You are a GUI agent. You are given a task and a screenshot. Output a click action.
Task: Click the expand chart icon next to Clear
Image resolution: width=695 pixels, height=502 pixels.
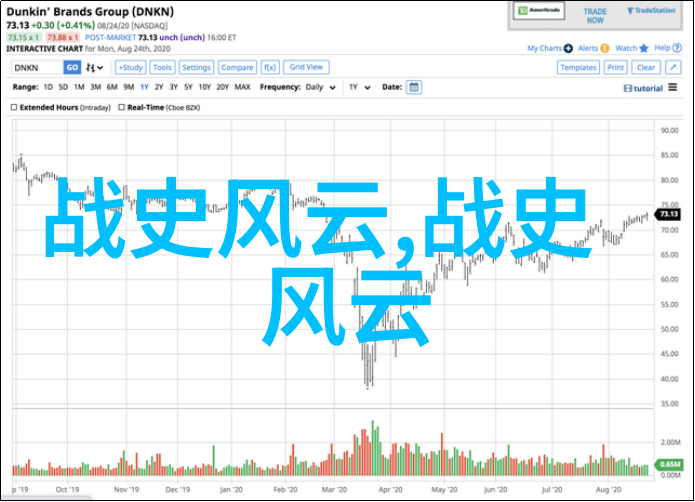tap(672, 67)
